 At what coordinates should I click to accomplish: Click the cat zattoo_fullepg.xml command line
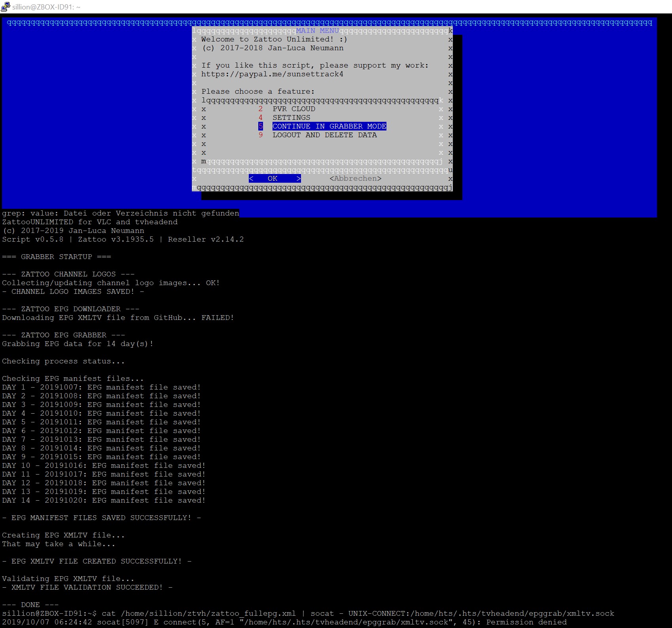(x=308, y=614)
